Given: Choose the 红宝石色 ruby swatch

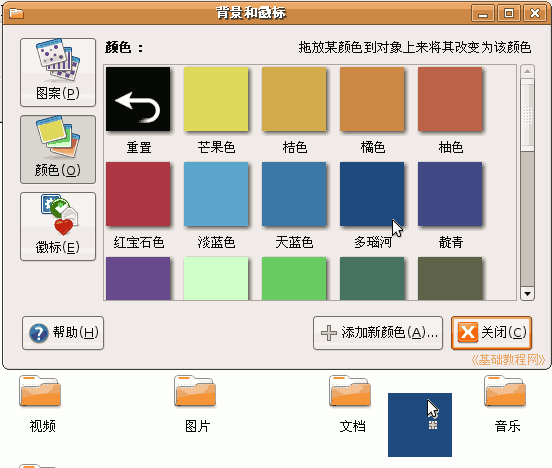Looking at the screenshot, I should tap(138, 194).
